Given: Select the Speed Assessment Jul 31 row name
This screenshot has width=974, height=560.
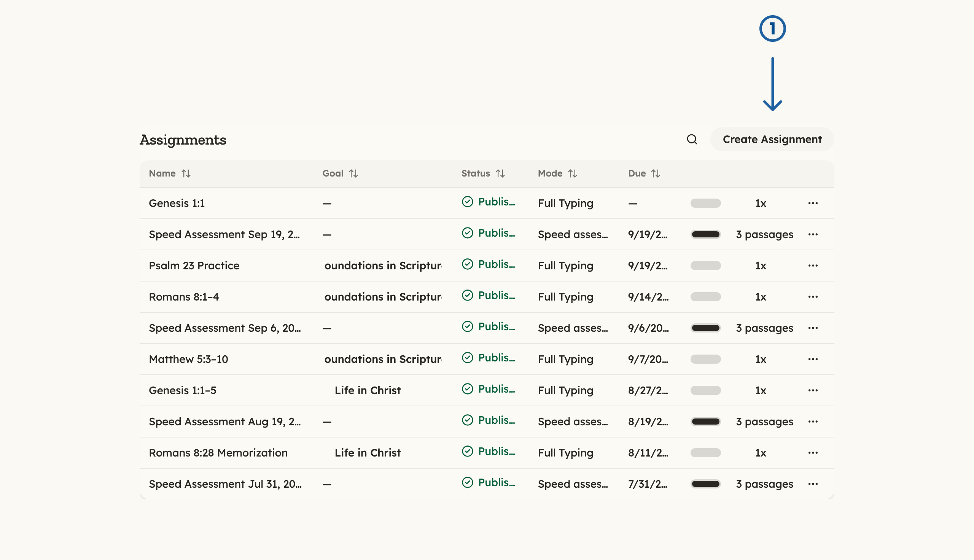Looking at the screenshot, I should [x=225, y=484].
